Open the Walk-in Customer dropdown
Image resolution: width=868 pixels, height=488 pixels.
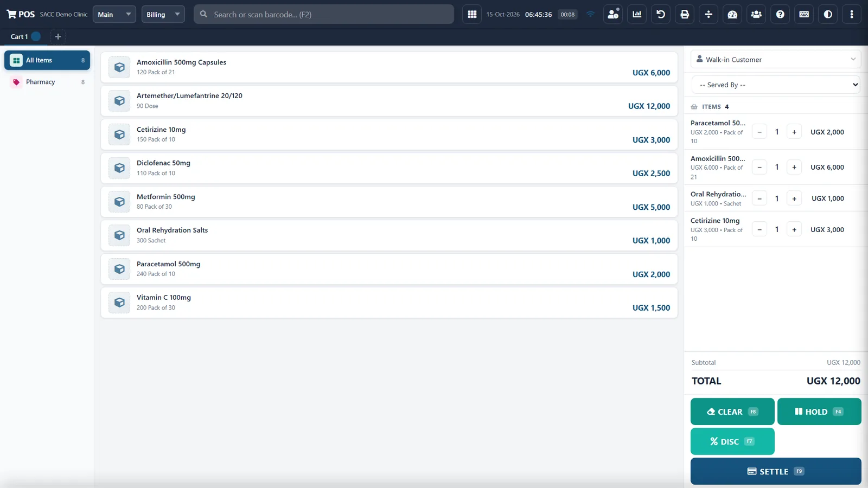tap(776, 60)
